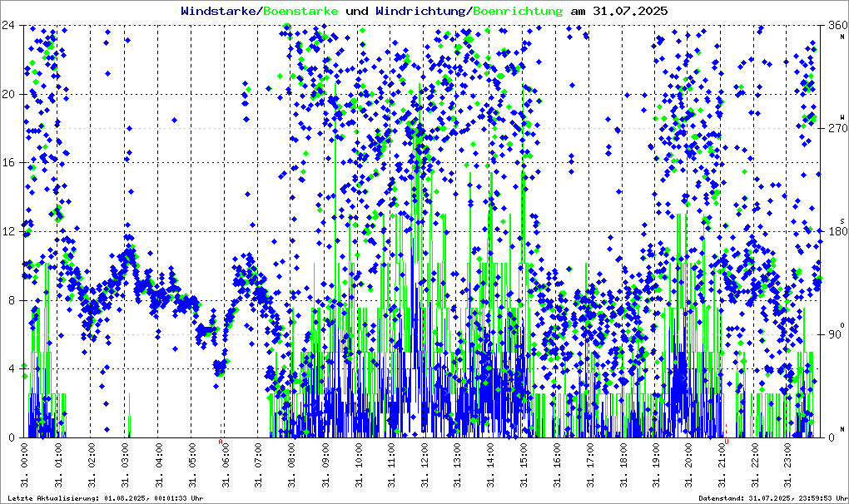Click the right axis value 90

[836, 334]
